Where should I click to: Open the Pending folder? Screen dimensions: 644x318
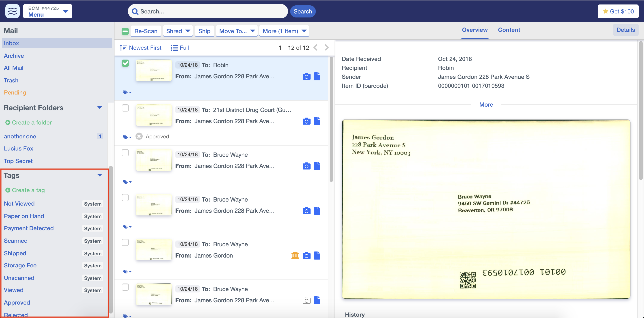tap(15, 92)
